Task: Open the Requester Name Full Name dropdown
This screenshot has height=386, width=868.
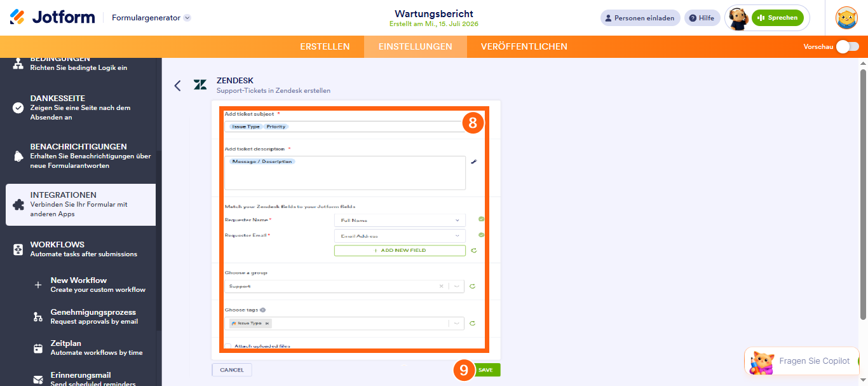Action: pyautogui.click(x=400, y=220)
